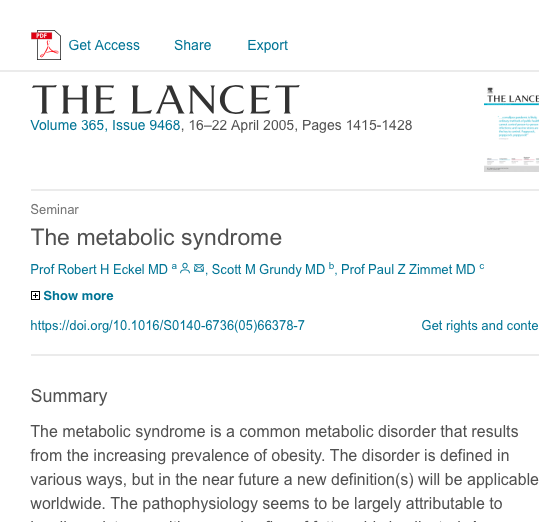Click the article title The metabolic syndrome
This screenshot has height=522, width=539.
tap(156, 237)
